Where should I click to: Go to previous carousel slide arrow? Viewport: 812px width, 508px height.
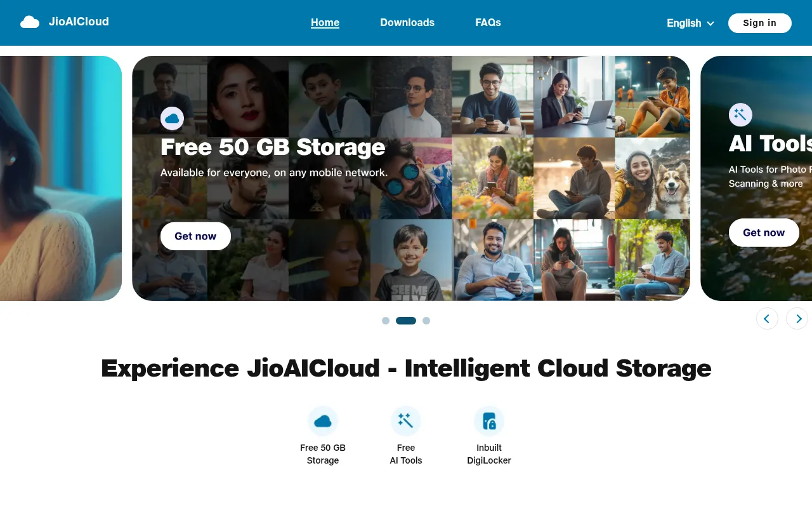click(x=767, y=318)
